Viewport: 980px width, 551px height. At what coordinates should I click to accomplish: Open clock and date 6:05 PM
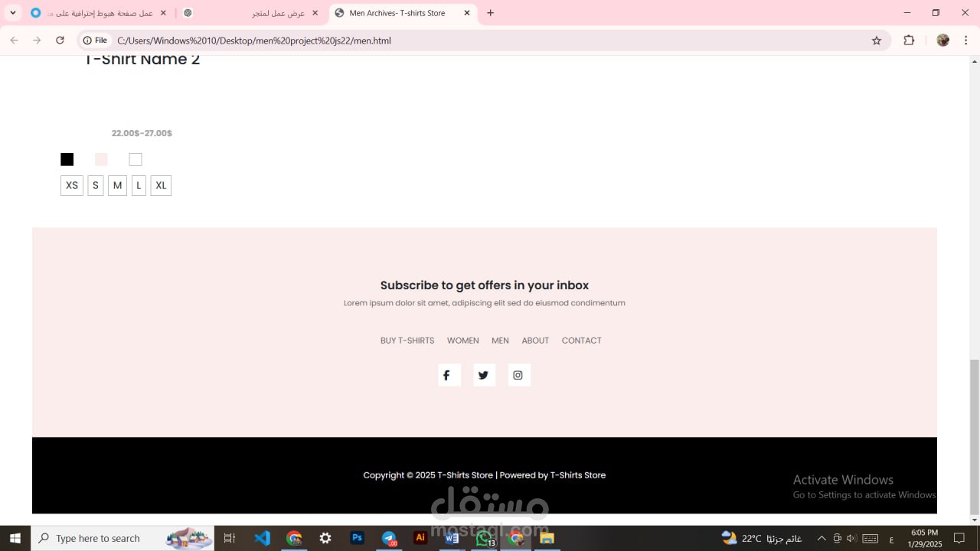[x=924, y=538]
